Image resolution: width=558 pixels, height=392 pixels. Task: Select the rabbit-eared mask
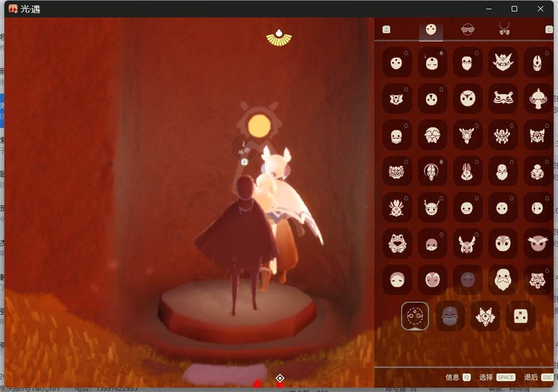tap(467, 171)
